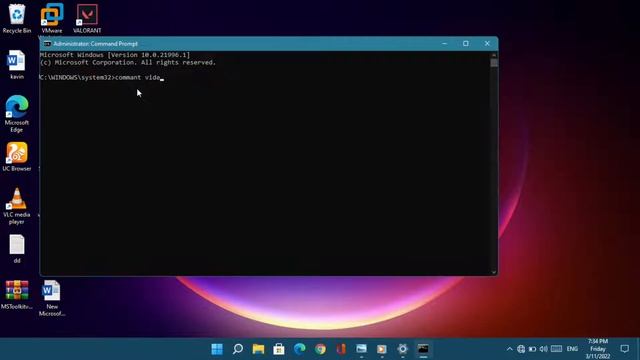Select the VLC media player shortcut
640x360 pixels.
[x=17, y=206]
